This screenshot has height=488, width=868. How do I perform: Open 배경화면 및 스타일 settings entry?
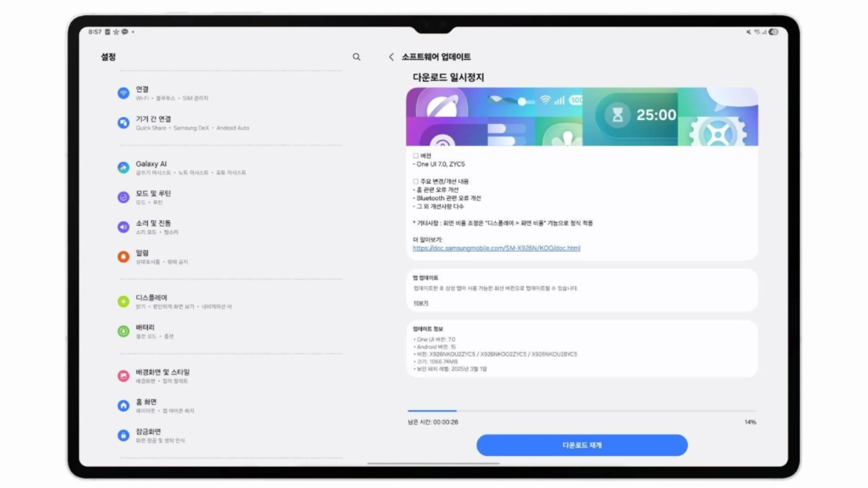coord(231,376)
